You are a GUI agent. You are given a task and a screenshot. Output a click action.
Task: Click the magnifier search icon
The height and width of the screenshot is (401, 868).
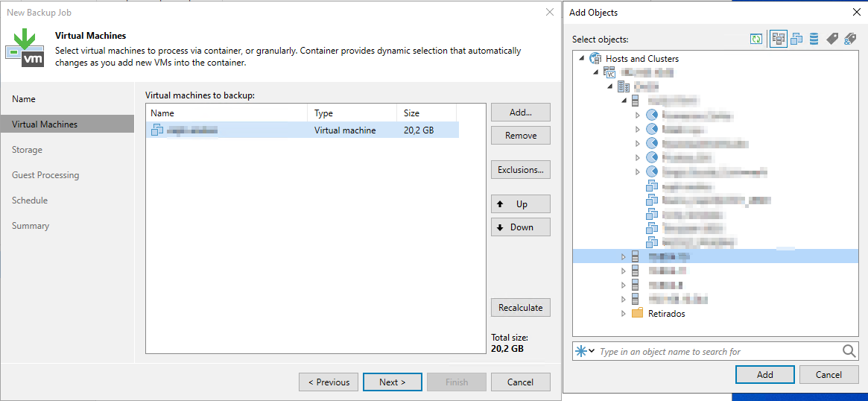(849, 351)
